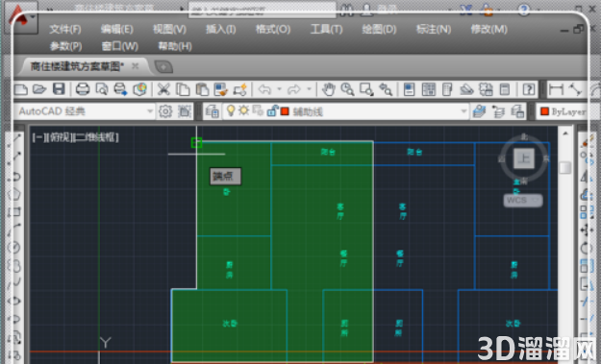
Task: Click the Publish icon in the standard toolbar
Action: 120,89
